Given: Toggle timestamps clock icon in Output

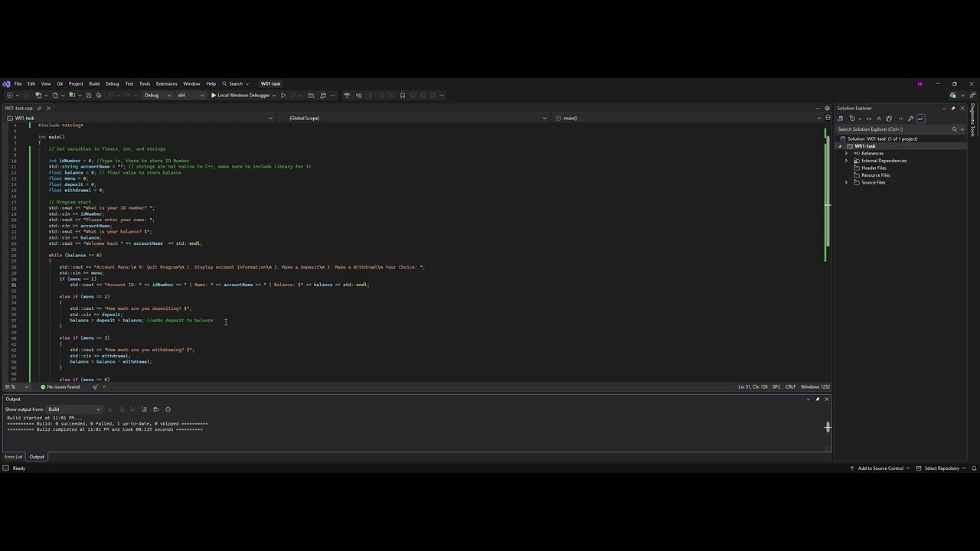Looking at the screenshot, I should click(168, 409).
